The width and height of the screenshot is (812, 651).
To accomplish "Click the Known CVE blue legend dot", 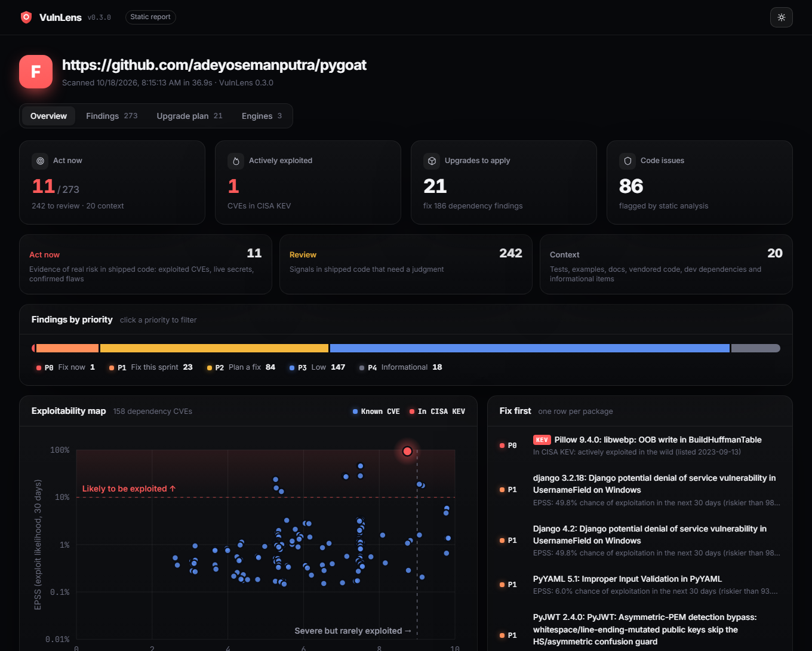I will pos(355,412).
